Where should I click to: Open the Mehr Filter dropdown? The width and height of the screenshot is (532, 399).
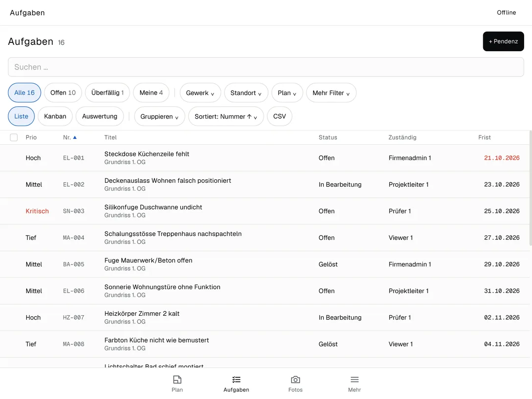click(331, 93)
